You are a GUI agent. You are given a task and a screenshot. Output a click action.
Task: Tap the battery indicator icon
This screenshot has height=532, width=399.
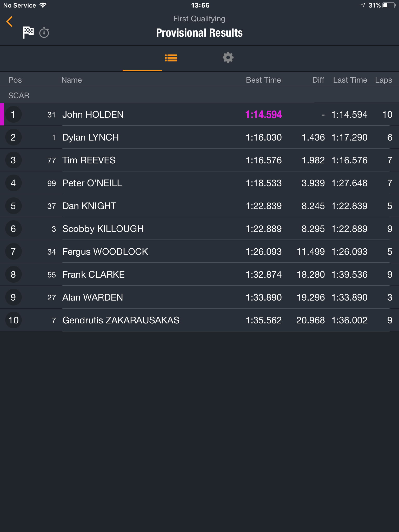(x=389, y=5)
